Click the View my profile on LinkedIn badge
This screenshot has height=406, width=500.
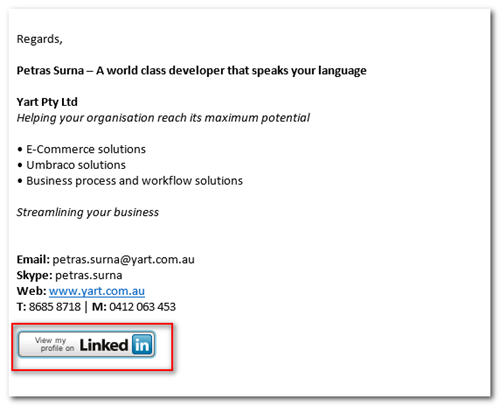click(86, 344)
